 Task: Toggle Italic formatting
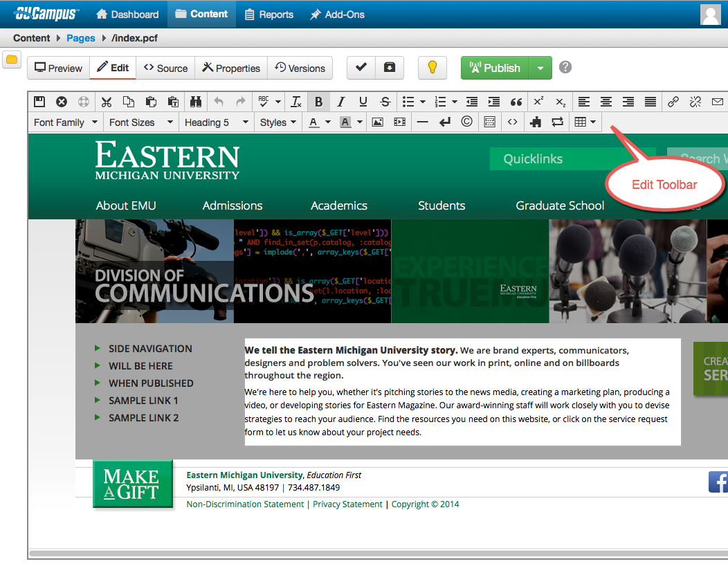[340, 102]
